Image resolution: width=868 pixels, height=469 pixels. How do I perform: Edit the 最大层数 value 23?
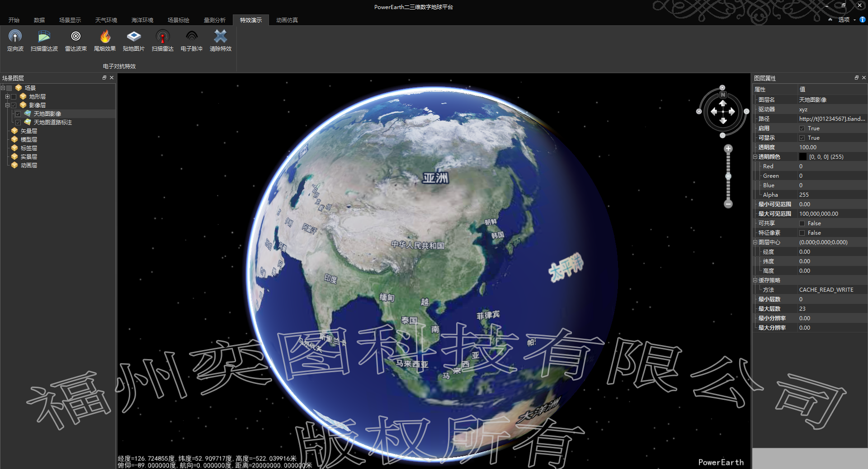tap(832, 309)
